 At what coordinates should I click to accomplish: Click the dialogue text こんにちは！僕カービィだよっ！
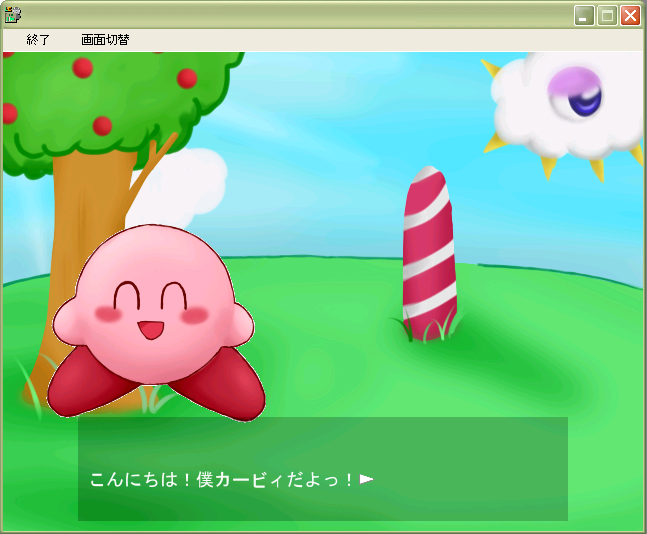coord(222,480)
